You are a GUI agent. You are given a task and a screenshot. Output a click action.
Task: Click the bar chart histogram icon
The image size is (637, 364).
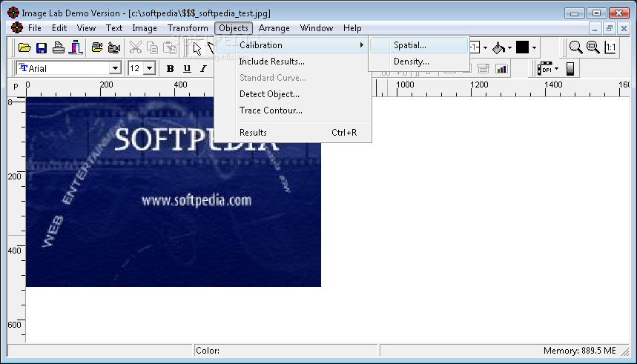click(x=501, y=69)
